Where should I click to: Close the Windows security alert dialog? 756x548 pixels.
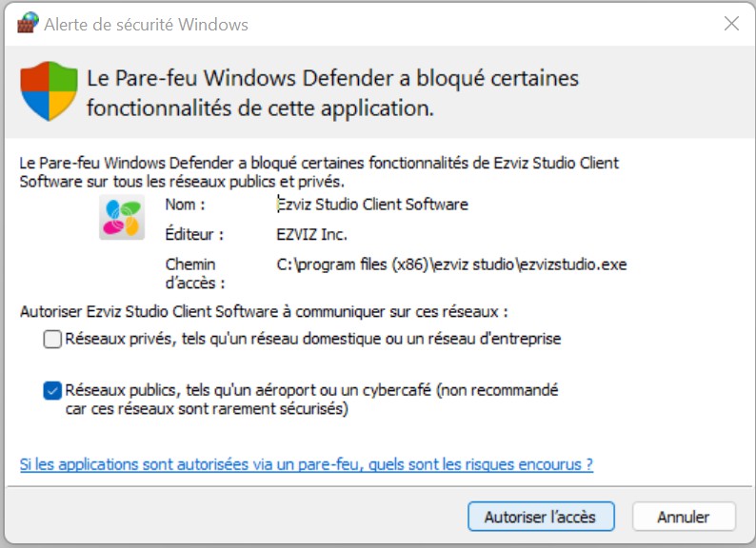pos(731,23)
